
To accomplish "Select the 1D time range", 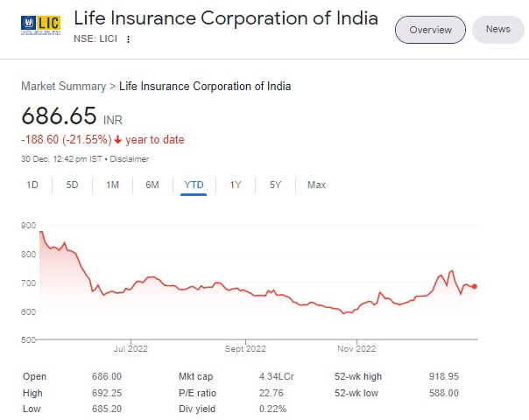I will tap(32, 185).
